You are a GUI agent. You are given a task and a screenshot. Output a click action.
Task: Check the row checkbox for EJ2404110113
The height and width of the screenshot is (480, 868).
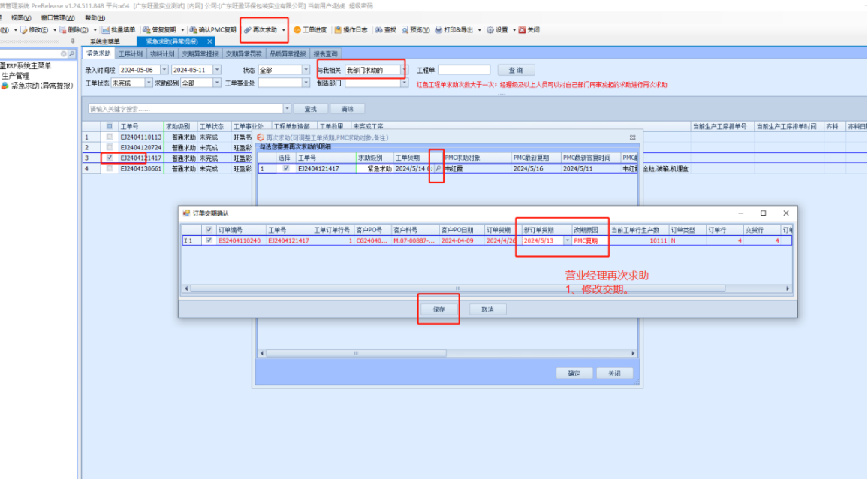pos(110,137)
